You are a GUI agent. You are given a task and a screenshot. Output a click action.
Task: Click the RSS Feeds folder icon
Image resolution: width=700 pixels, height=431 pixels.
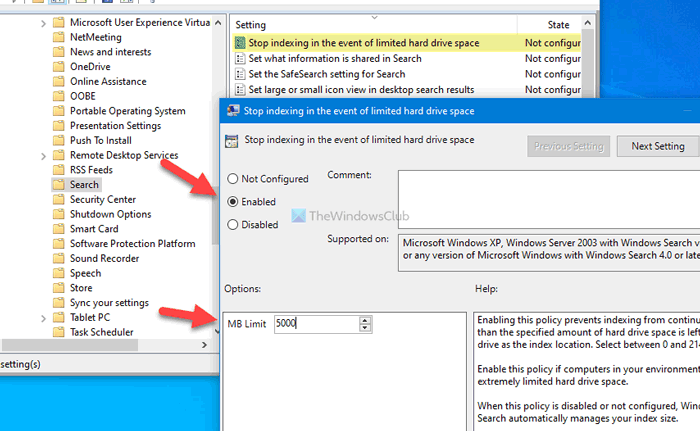coord(58,170)
